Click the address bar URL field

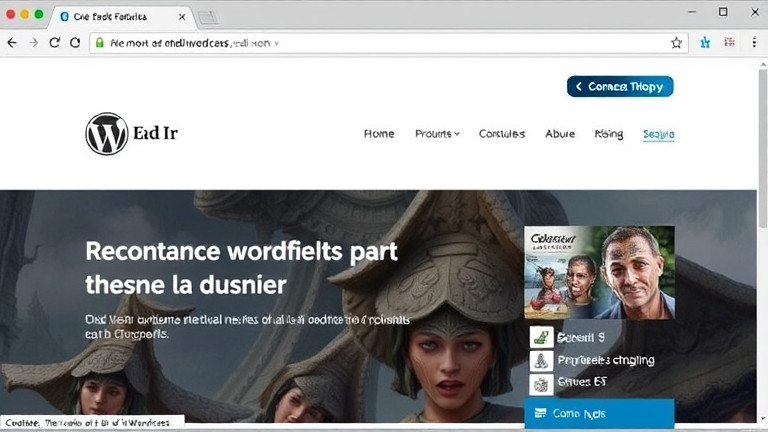tap(387, 43)
